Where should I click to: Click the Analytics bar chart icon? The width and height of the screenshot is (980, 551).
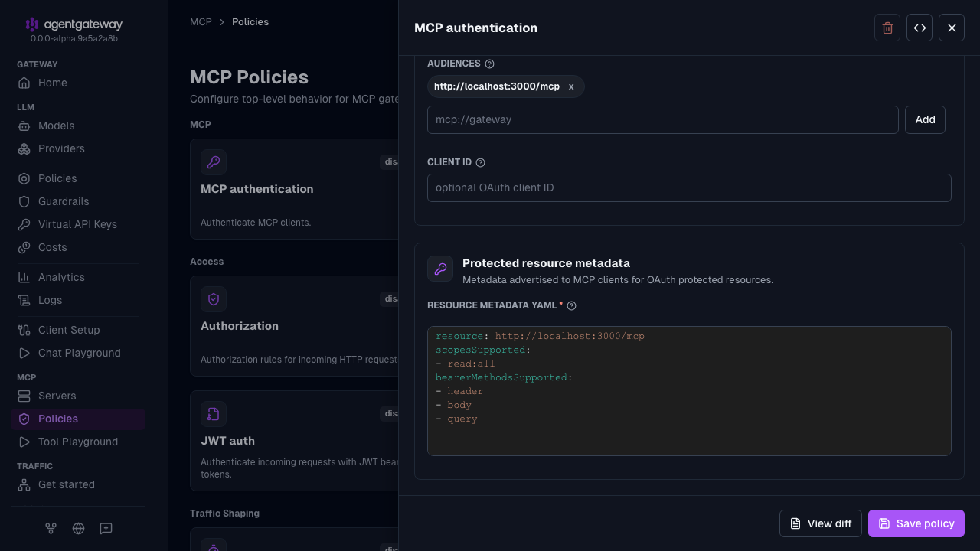click(x=24, y=277)
